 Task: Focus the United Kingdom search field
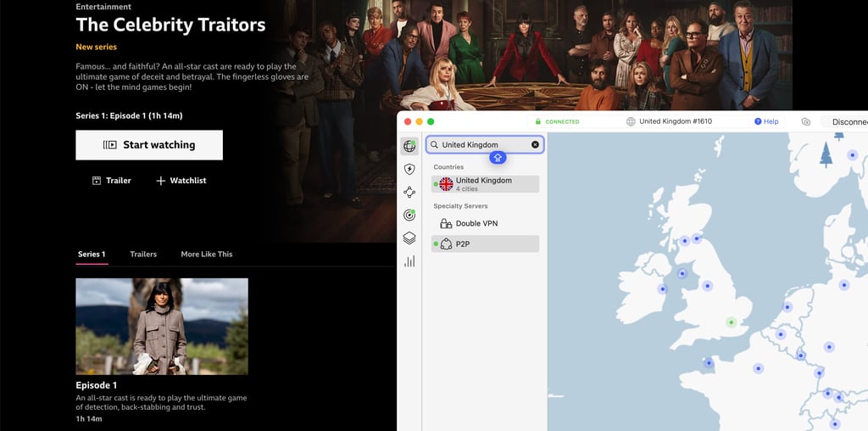(485, 144)
